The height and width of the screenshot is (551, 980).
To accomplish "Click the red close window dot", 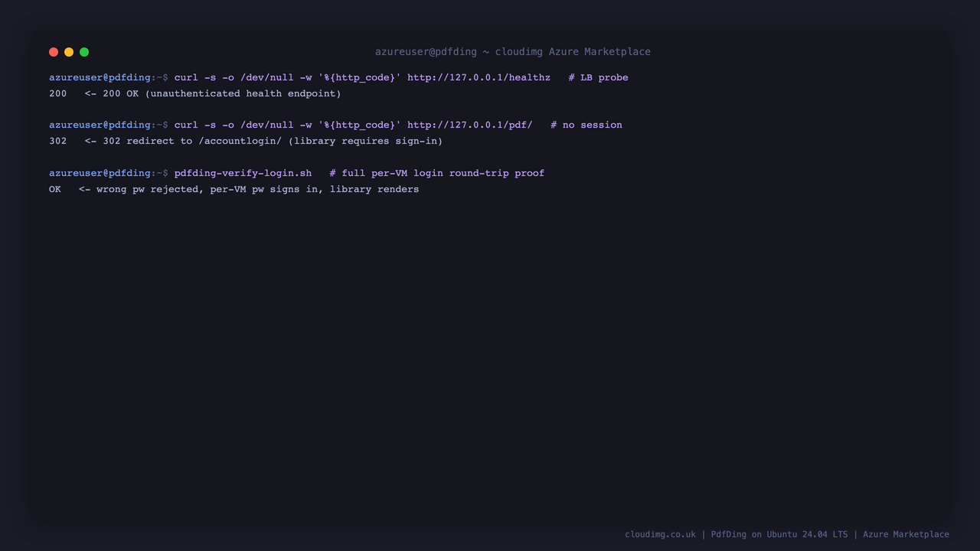I will 54,52.
